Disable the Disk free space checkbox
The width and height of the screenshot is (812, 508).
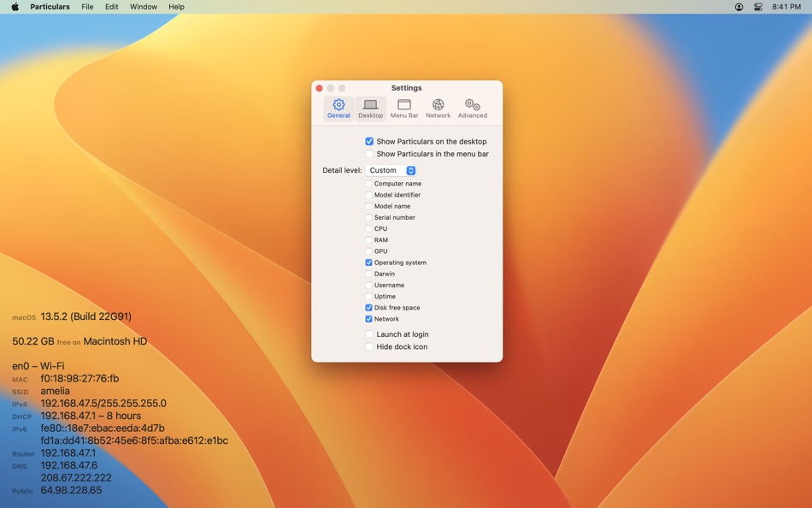368,307
